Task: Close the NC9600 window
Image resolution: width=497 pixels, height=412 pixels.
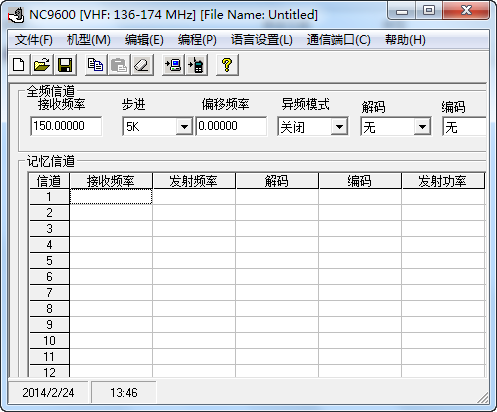Action: (x=466, y=11)
